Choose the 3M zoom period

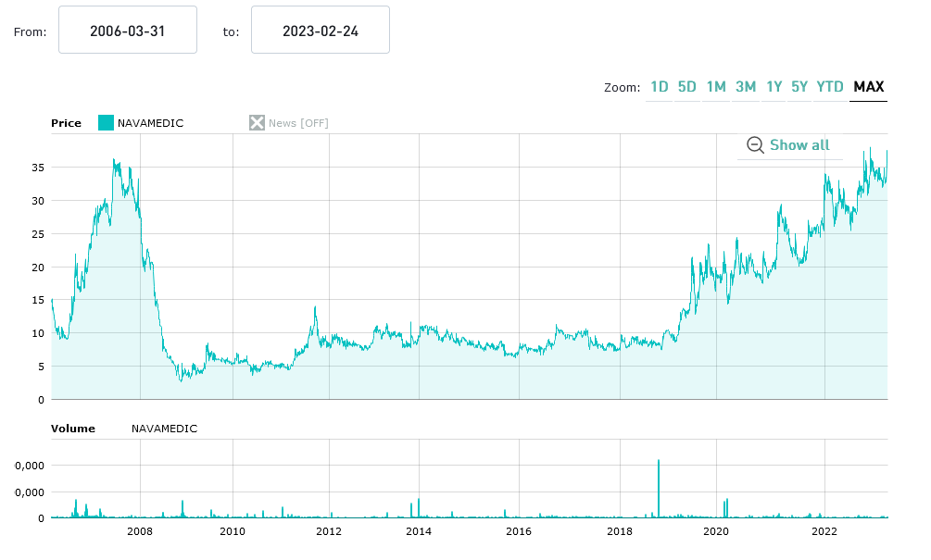(x=745, y=87)
